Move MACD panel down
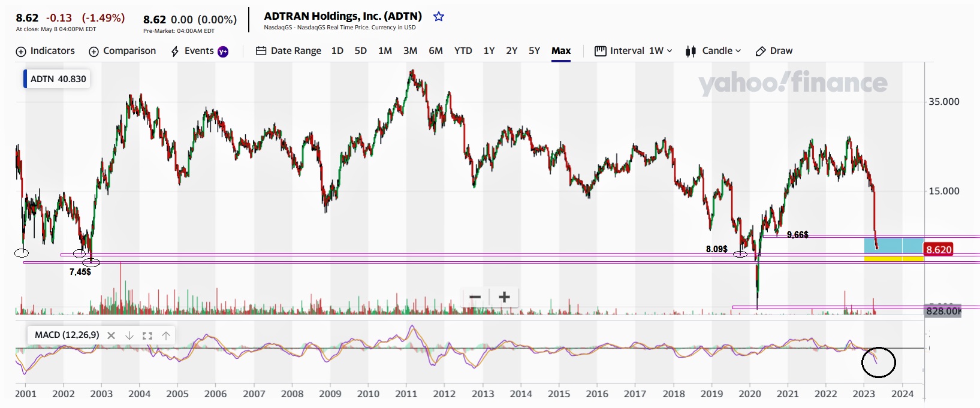Screen dimensions: 980x408 (129, 336)
